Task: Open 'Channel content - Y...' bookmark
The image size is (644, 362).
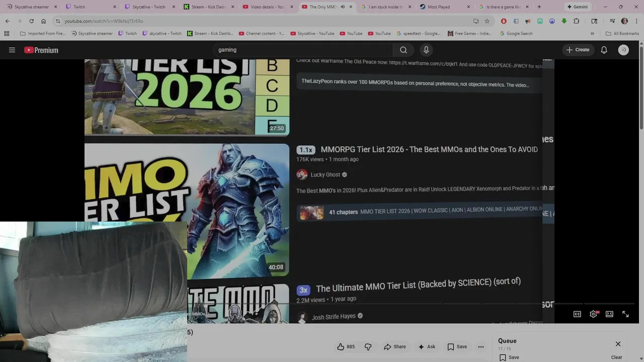Action: click(x=262, y=33)
